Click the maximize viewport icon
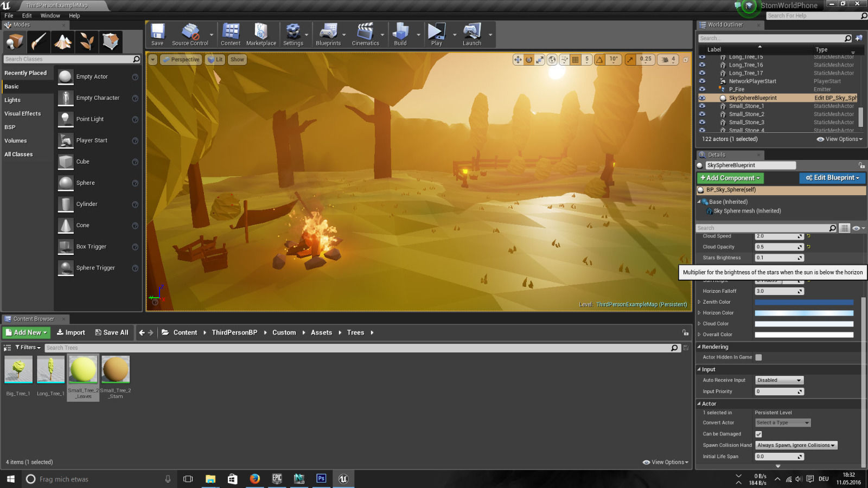The width and height of the screenshot is (868, 488). point(685,60)
